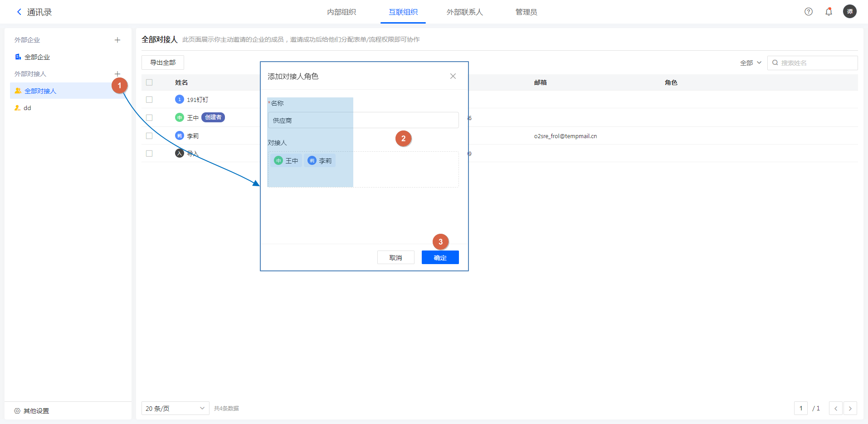Click the 导出全部 button
Viewport: 868px width, 424px height.
(163, 63)
